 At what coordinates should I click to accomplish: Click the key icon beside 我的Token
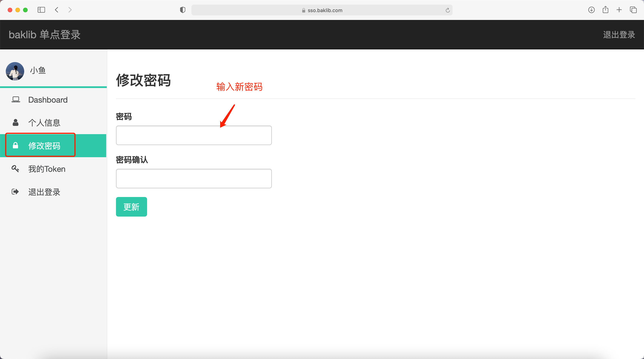15,169
